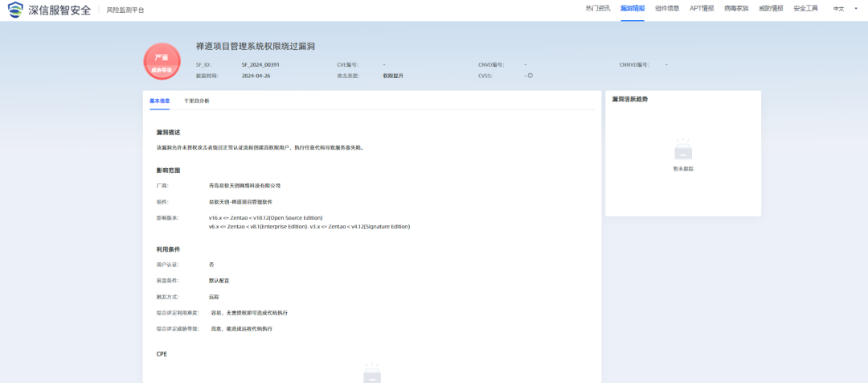This screenshot has width=868, height=383.
Task: Click the 攻击类型 label
Action: (348, 76)
